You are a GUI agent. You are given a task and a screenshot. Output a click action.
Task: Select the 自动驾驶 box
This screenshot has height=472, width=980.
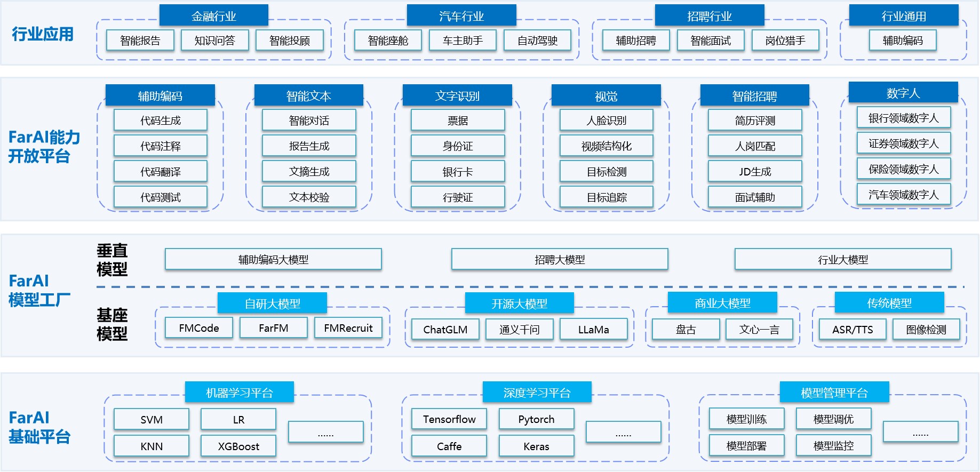click(537, 41)
